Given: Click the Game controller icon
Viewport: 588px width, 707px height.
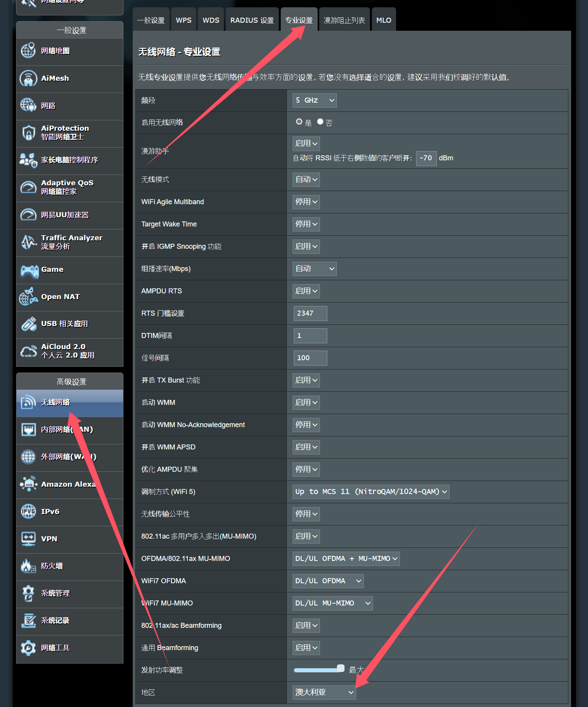Looking at the screenshot, I should click(29, 271).
